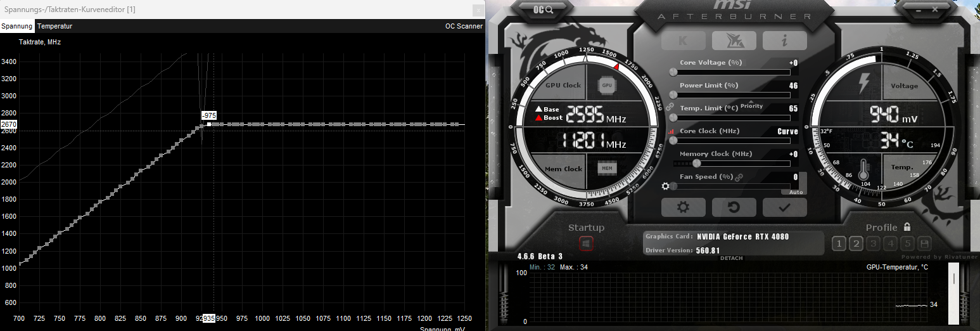Click the 2595 MHz boost clock readout

[x=595, y=115]
